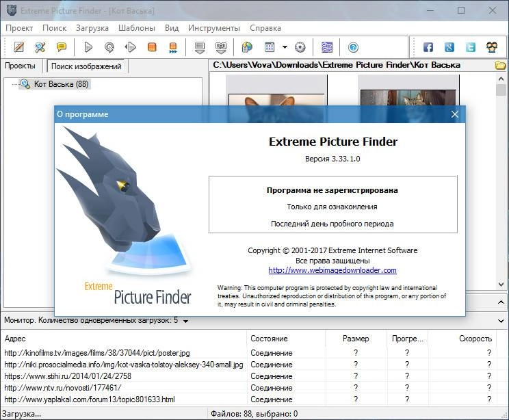
Task: Minimize the Extreme Picture Finder main window
Action: coord(430,10)
